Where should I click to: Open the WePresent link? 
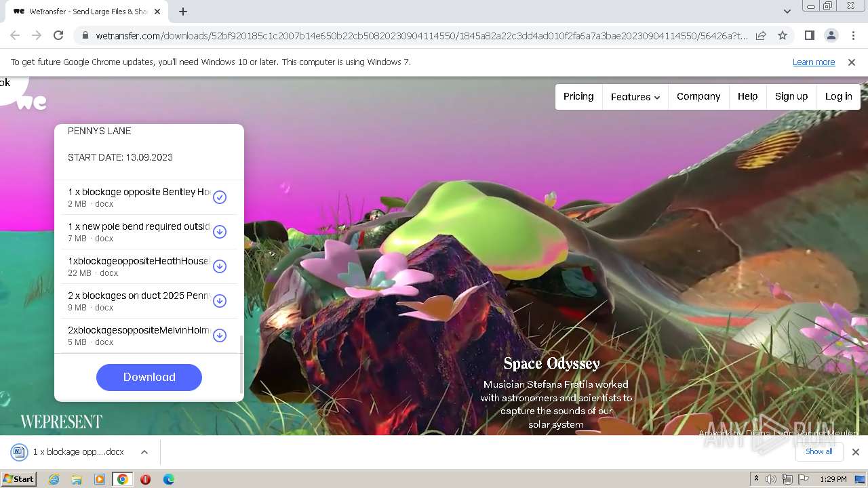[x=61, y=422]
